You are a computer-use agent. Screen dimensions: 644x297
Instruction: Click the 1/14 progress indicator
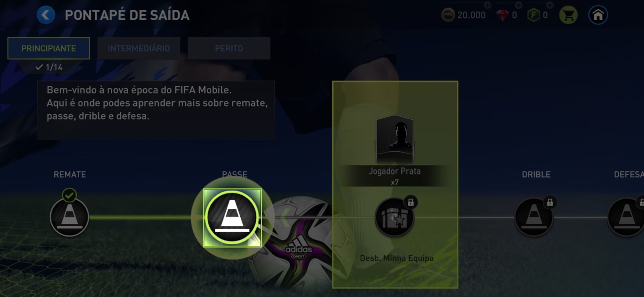point(49,67)
